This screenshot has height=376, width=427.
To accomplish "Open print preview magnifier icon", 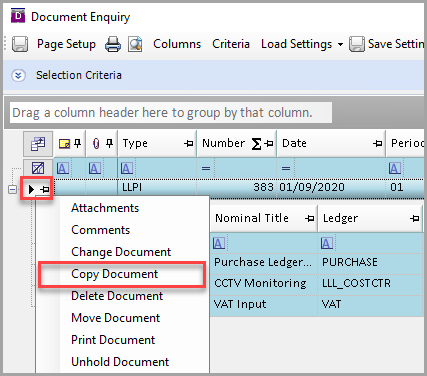I will pos(135,44).
